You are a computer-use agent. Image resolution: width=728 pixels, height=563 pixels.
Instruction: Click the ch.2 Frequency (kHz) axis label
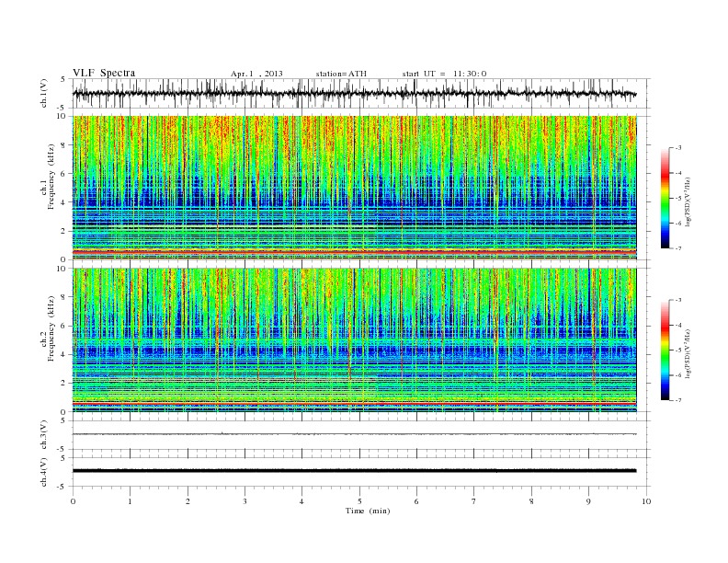(48, 328)
